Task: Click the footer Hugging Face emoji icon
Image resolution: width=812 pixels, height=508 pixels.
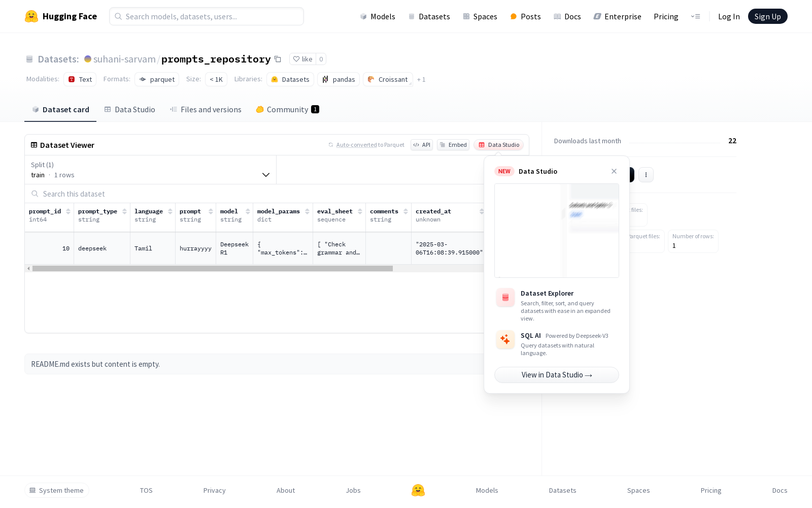Action: pos(418,490)
